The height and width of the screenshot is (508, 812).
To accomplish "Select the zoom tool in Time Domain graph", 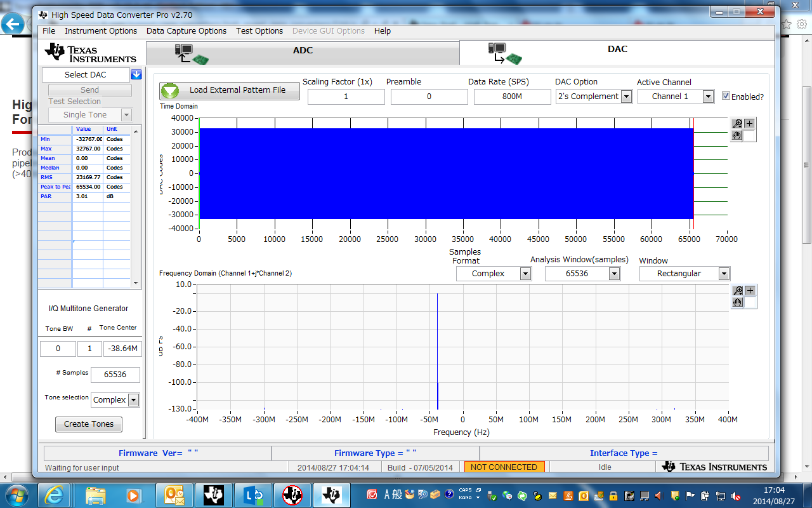I will coord(737,124).
